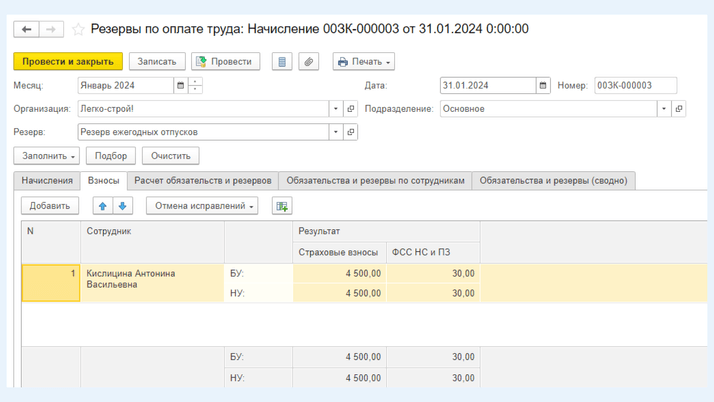The height and width of the screenshot is (402, 714).
Task: Click Провести и закрыть button
Action: point(68,61)
